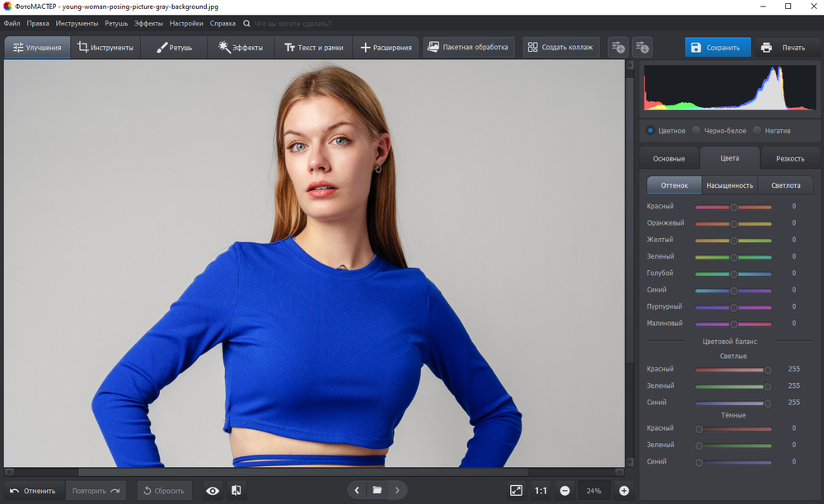Select the Светлота sub-tab
Screen dimensions: 824x504
click(x=785, y=185)
